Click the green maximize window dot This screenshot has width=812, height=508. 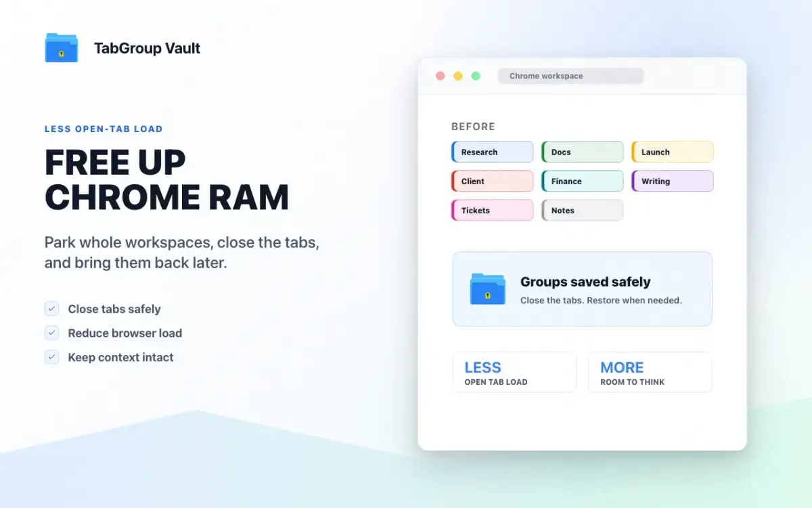(x=476, y=76)
